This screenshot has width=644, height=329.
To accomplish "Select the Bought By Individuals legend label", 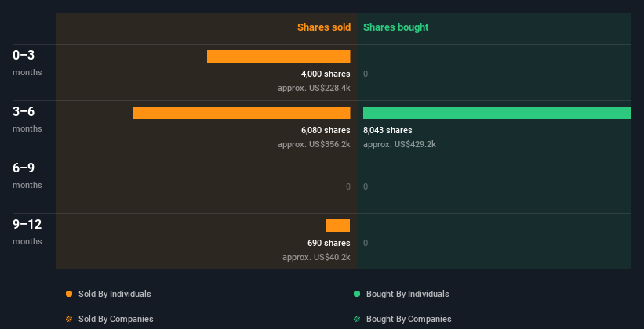I will click(407, 294).
